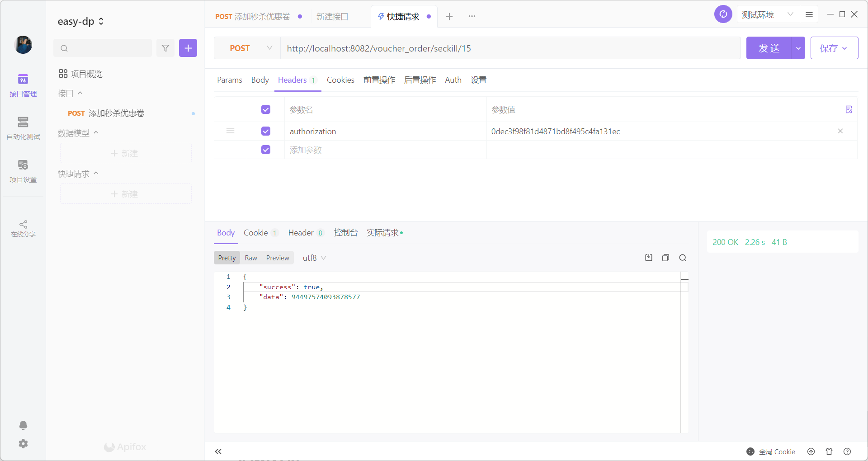Toggle the checkbox on the add-parameter row
Screen dimensions: 868x461
coord(266,150)
